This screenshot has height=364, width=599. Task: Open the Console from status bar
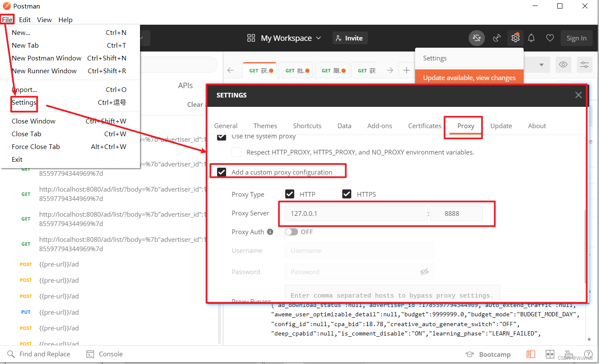104,354
